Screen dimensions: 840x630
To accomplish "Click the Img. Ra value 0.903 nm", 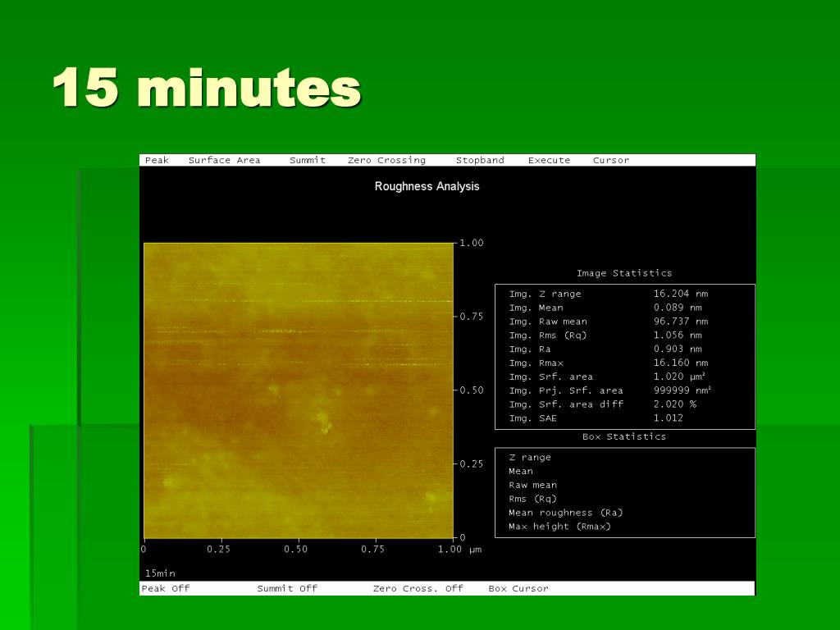I will (678, 349).
